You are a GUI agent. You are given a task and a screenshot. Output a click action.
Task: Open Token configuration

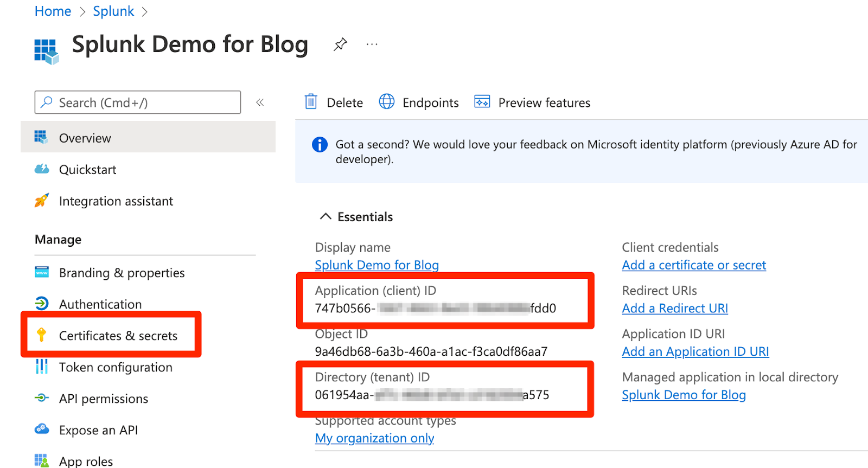click(x=116, y=367)
